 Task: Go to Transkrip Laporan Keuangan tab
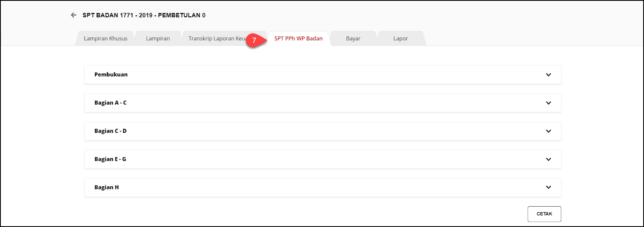(x=216, y=39)
